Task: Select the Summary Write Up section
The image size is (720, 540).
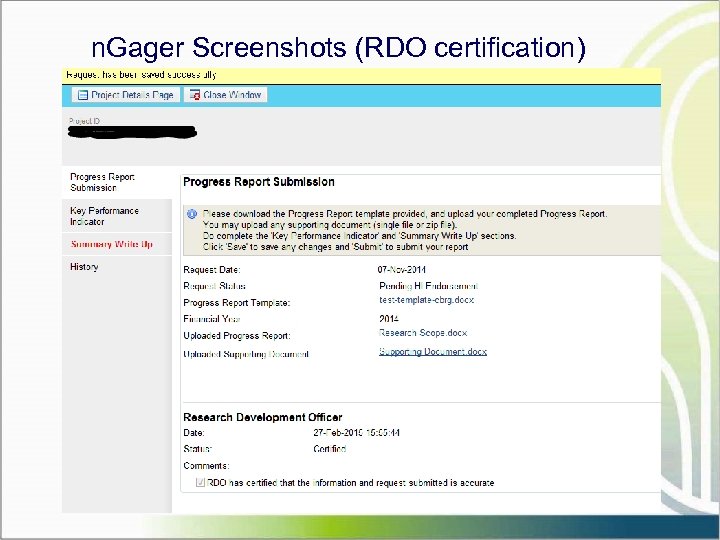Action: coord(117,244)
